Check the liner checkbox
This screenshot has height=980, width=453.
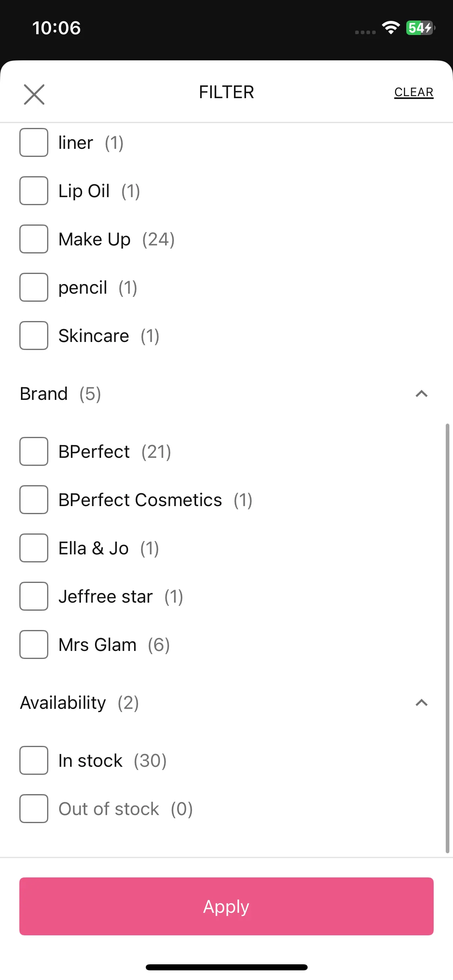pos(34,142)
